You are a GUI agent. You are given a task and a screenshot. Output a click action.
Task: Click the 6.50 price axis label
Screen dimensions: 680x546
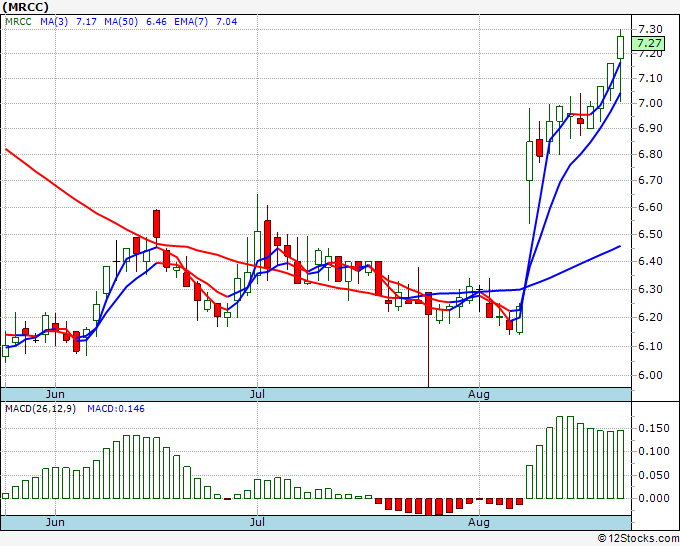click(x=651, y=234)
